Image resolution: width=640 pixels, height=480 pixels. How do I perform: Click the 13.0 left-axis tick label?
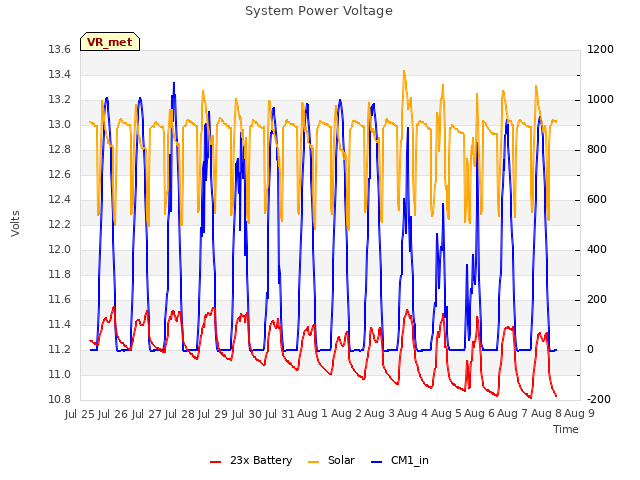coord(60,124)
